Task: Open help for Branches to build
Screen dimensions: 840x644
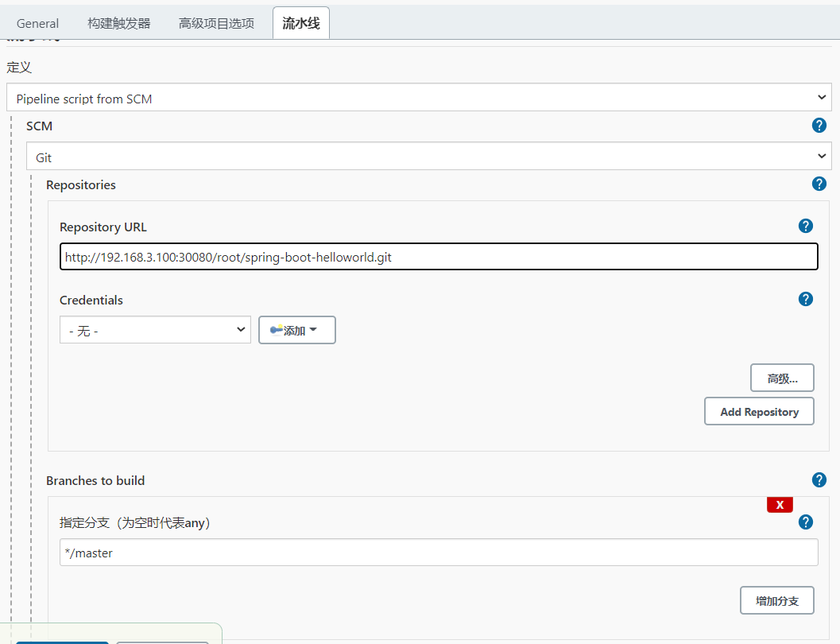Action: (819, 479)
